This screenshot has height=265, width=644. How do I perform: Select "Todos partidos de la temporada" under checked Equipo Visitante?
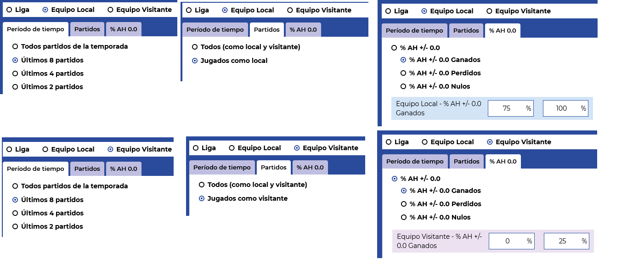70,186
